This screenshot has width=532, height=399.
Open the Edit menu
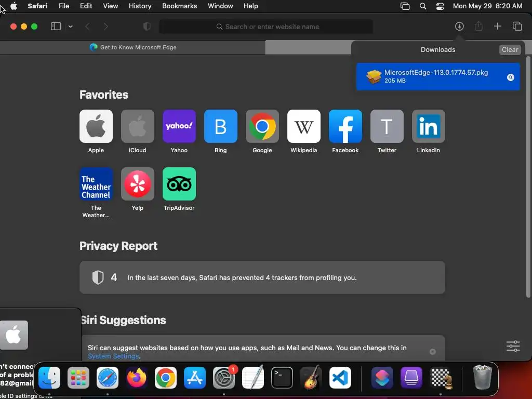click(86, 6)
